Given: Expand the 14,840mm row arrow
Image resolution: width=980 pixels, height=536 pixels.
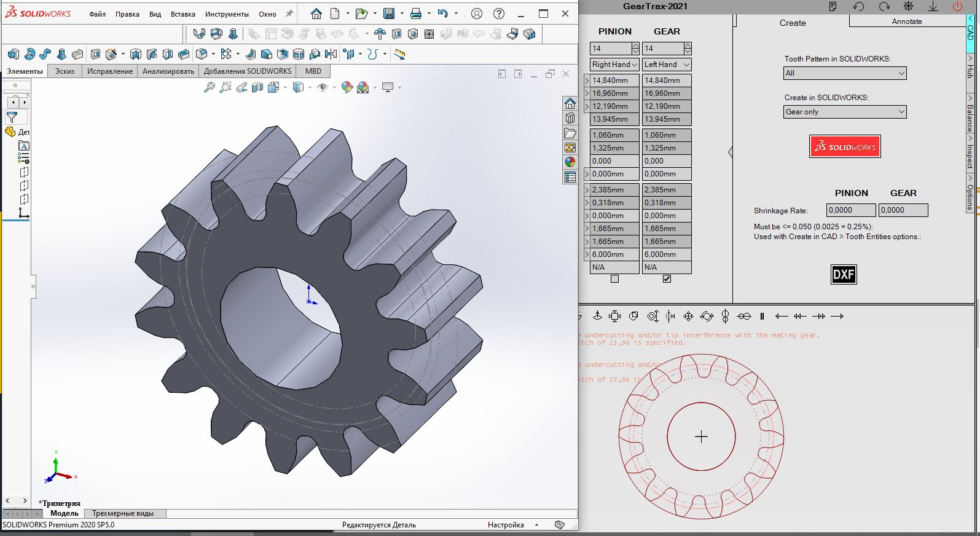Looking at the screenshot, I should tap(587, 81).
